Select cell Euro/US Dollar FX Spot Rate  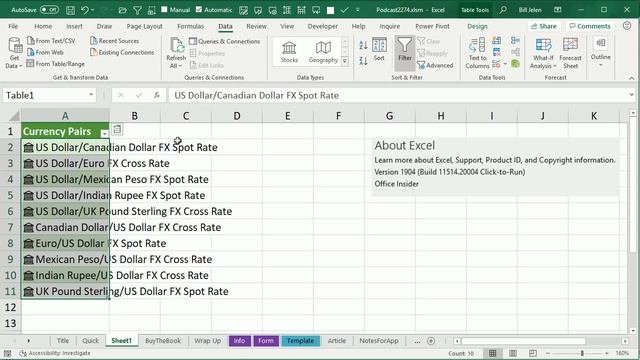pyautogui.click(x=65, y=243)
